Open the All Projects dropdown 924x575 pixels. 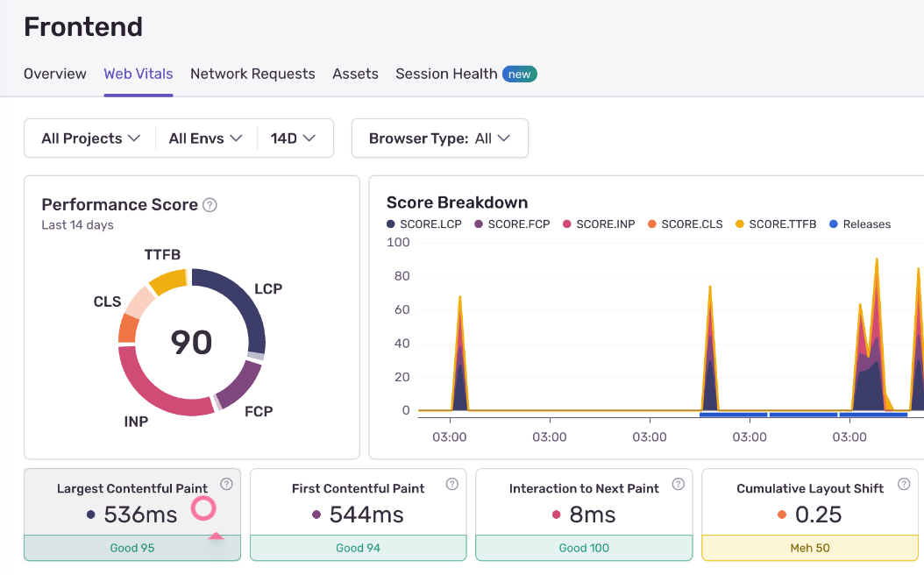click(89, 138)
